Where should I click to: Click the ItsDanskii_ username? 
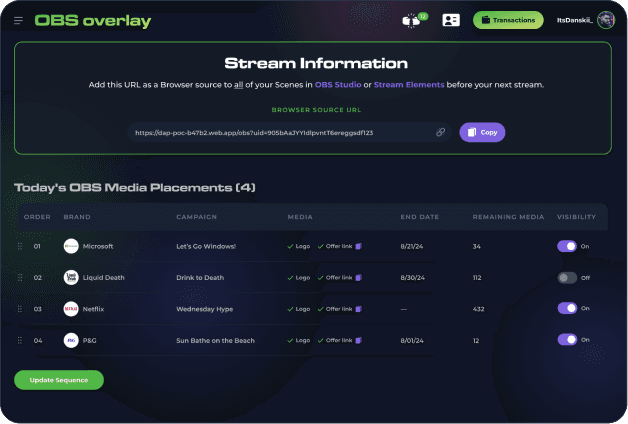[575, 20]
